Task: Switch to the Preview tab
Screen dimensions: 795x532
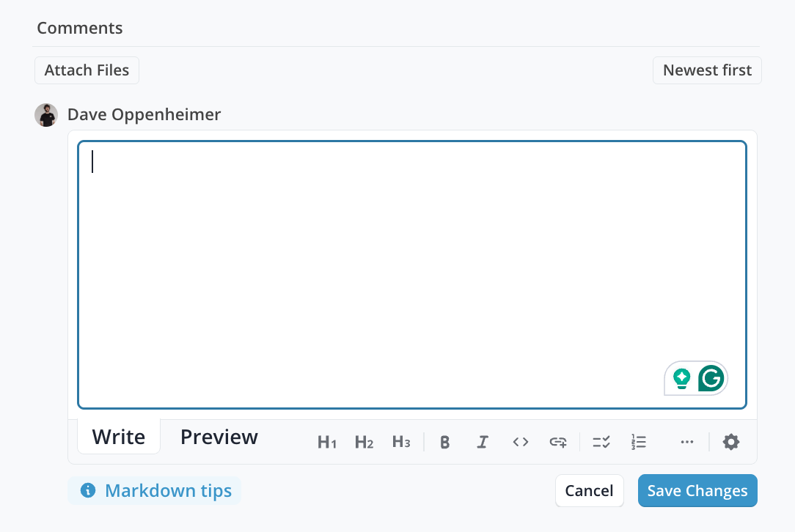Action: coord(219,437)
